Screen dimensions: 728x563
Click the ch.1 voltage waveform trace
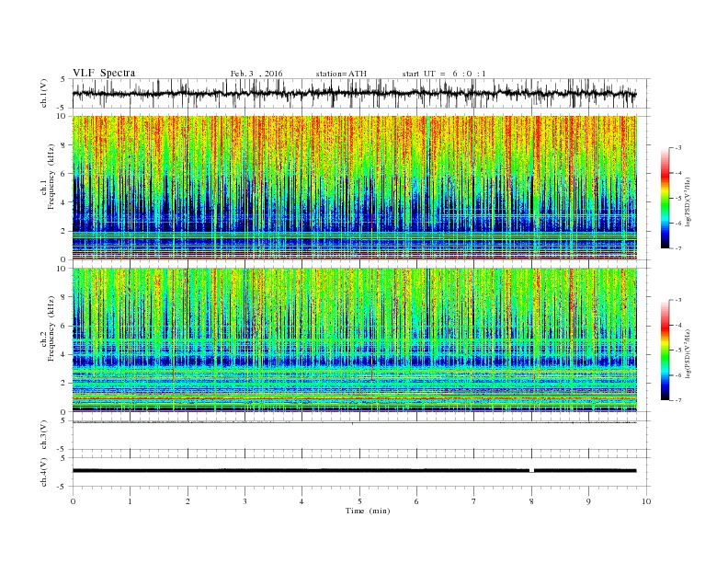tap(354, 93)
